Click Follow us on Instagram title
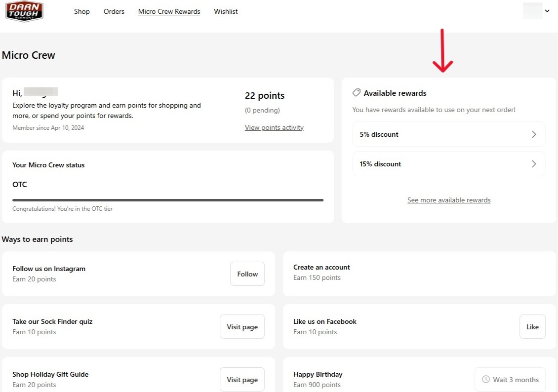The height and width of the screenshot is (392, 558). coord(49,269)
